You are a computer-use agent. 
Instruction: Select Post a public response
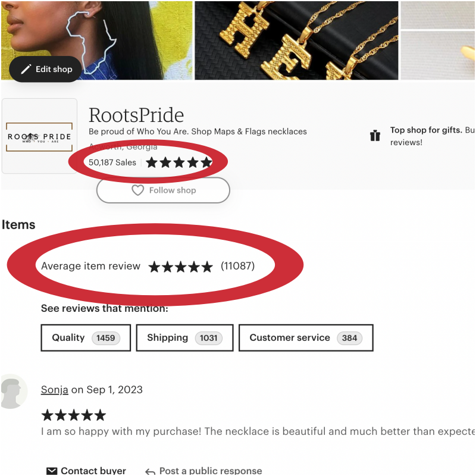pos(211,471)
